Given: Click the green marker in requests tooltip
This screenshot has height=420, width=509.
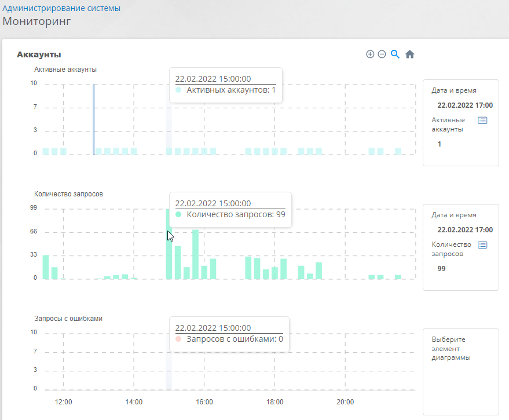Looking at the screenshot, I should [178, 214].
